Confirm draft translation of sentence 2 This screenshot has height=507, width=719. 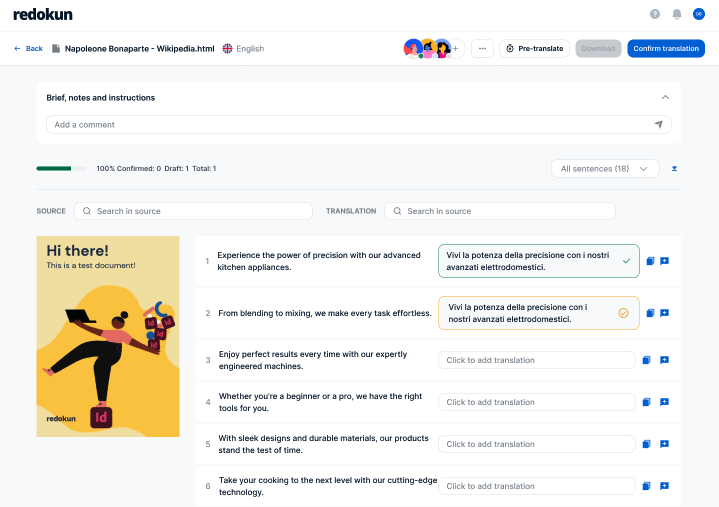pyautogui.click(x=623, y=313)
